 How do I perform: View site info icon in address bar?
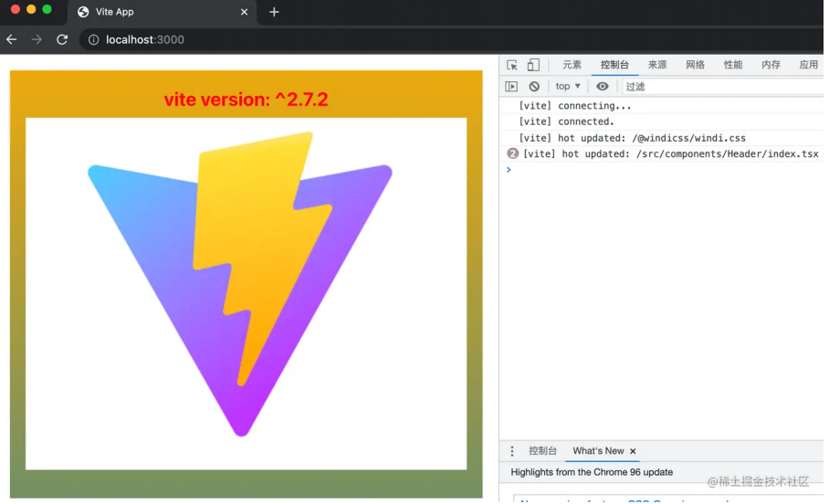point(93,39)
